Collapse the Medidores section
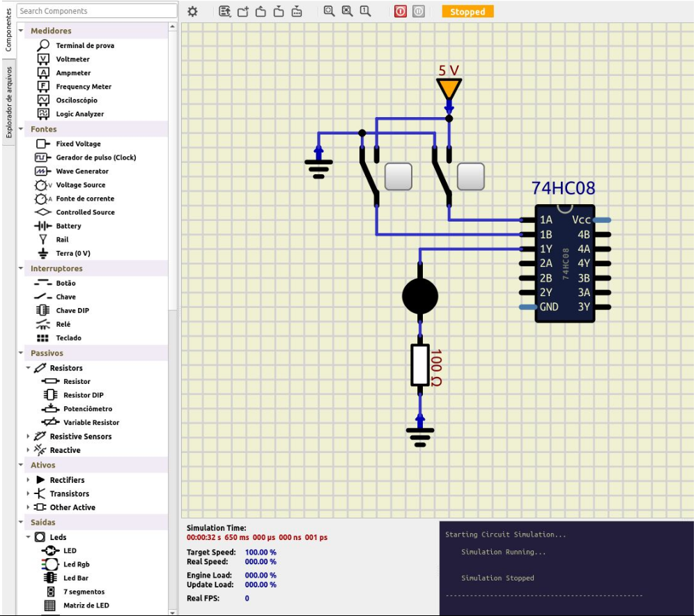Image resolution: width=696 pixels, height=616 pixels. pos(21,31)
